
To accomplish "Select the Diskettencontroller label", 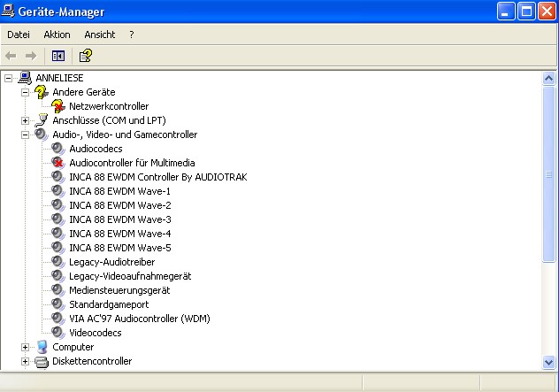I will [92, 361].
